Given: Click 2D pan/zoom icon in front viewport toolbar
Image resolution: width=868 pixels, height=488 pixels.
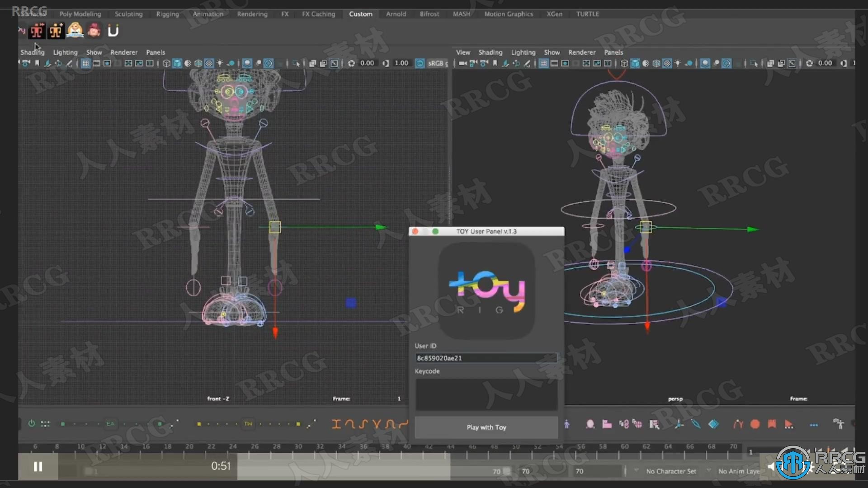Looking at the screenshot, I should pyautogui.click(x=58, y=63).
